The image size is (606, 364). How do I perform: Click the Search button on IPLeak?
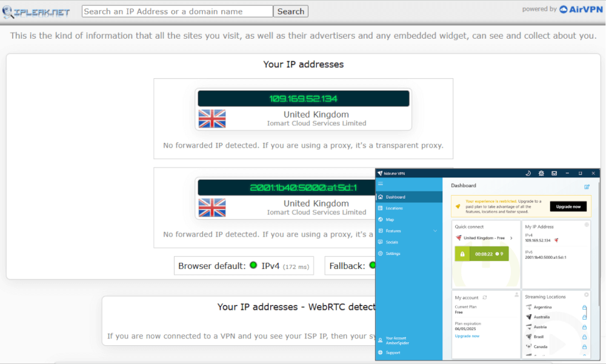point(291,12)
